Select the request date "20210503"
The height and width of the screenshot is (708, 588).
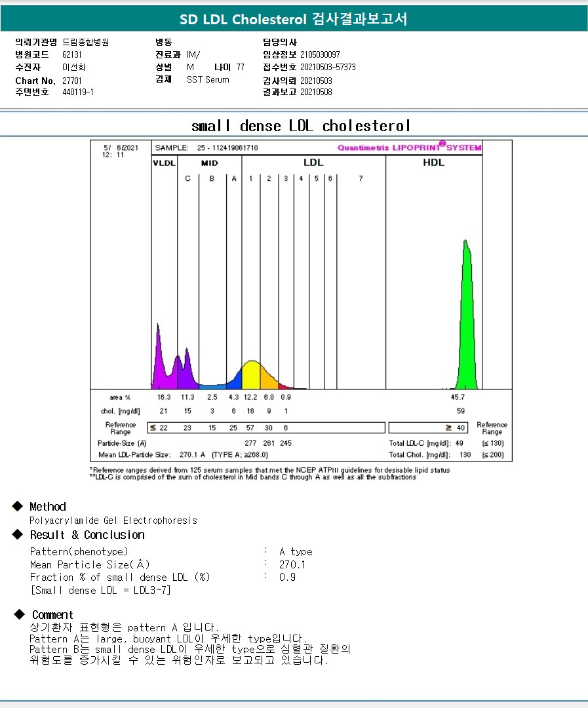click(316, 81)
